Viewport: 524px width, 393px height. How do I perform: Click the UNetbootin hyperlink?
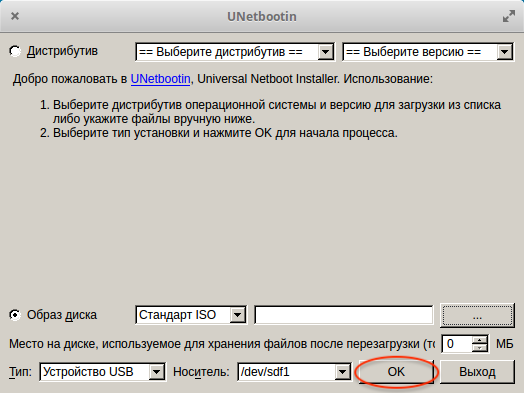(160, 79)
